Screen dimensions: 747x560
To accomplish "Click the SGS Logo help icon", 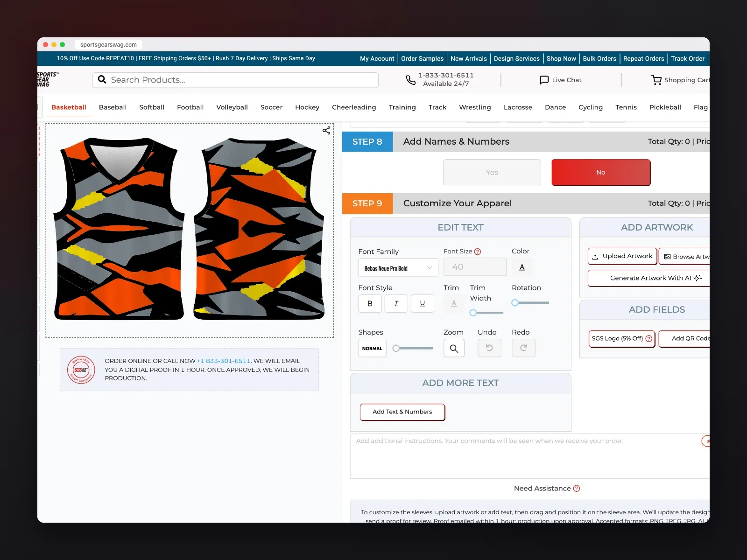I will click(648, 339).
